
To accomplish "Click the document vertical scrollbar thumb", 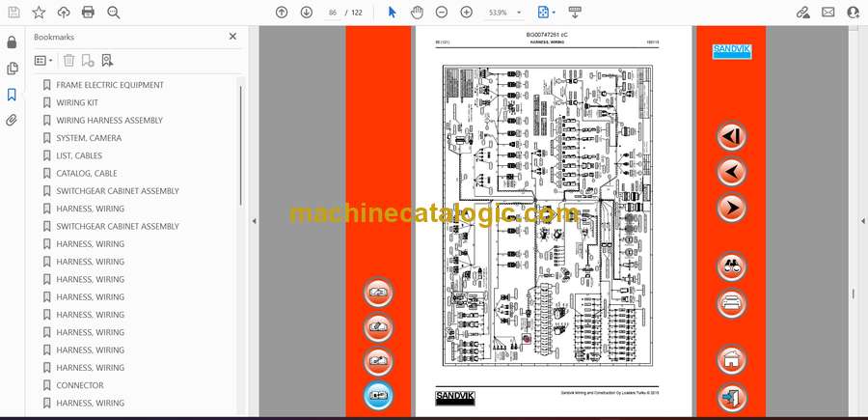I will pos(853,294).
